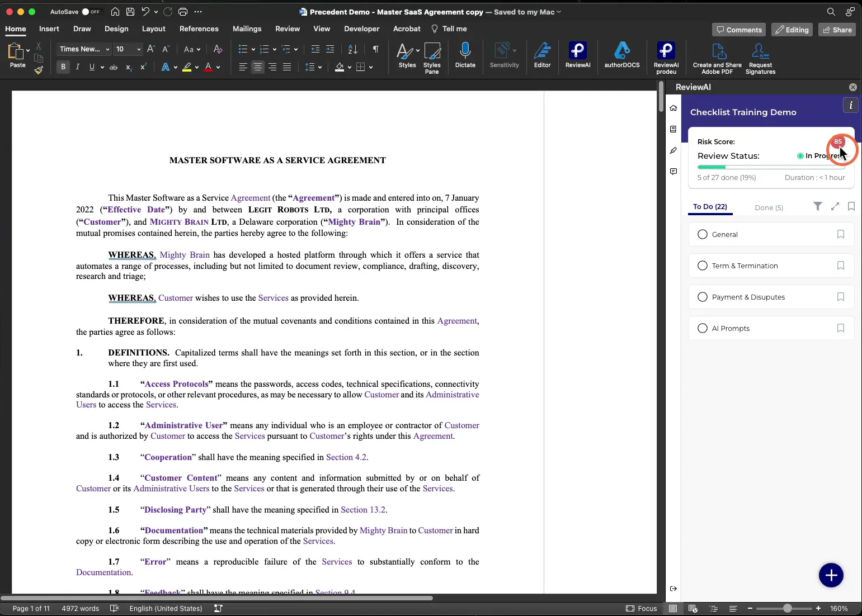Image resolution: width=862 pixels, height=616 pixels.
Task: Switch to the Layout ribbon tab
Action: [x=153, y=29]
